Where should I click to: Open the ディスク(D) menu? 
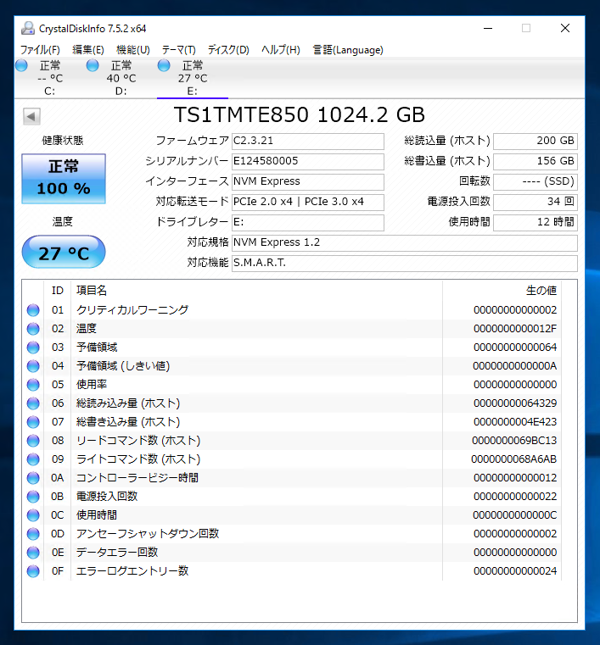pyautogui.click(x=228, y=50)
